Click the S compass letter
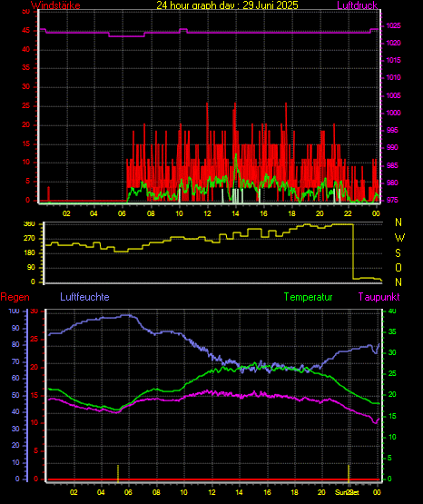This screenshot has width=423, height=504. point(398,253)
